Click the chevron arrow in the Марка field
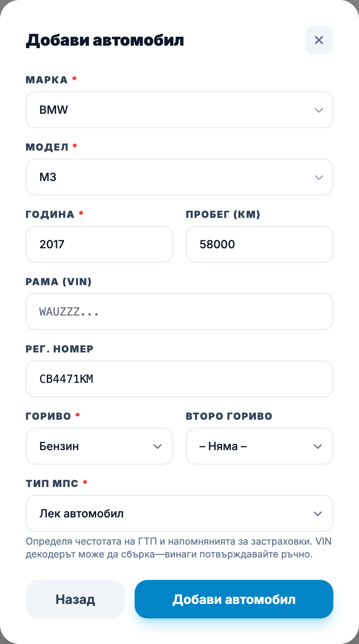The width and height of the screenshot is (359, 644). tap(319, 110)
